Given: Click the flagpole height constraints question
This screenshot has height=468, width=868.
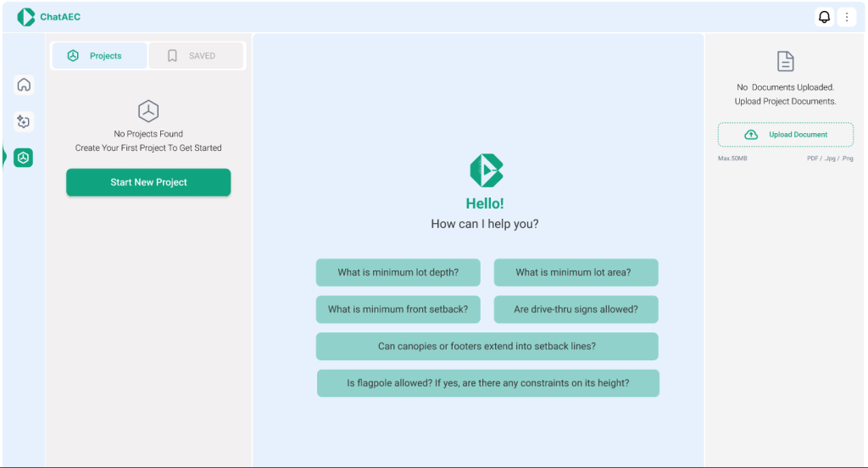Looking at the screenshot, I should [x=487, y=383].
